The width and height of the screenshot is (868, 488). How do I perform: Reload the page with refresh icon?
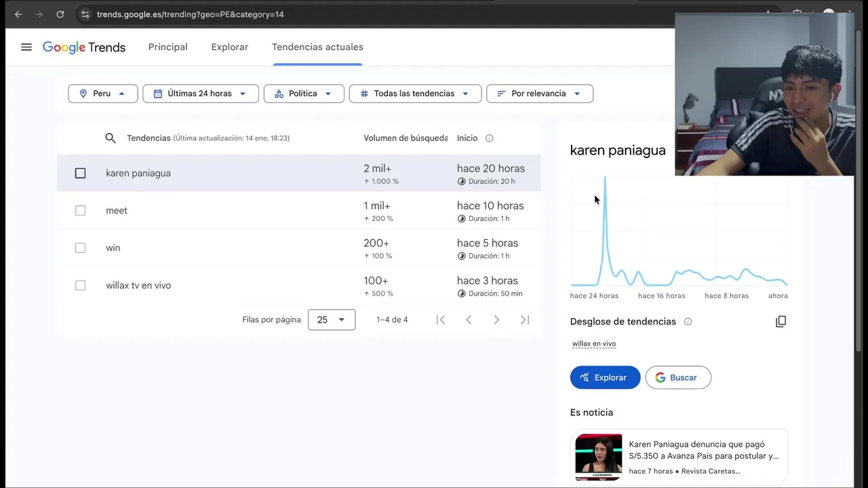point(60,14)
